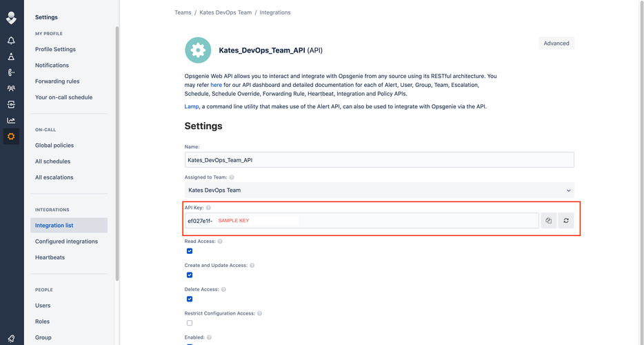Uncheck the Read Access checkbox
644x345 pixels.
tap(190, 251)
